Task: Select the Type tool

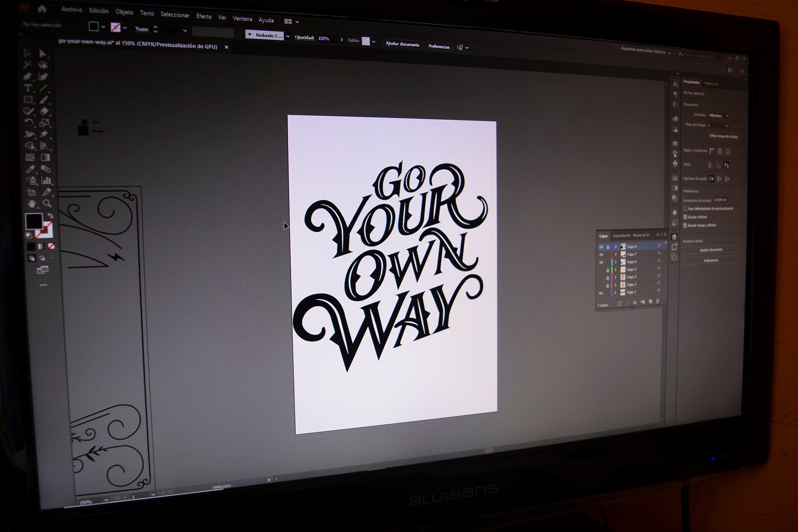Action: click(27, 87)
